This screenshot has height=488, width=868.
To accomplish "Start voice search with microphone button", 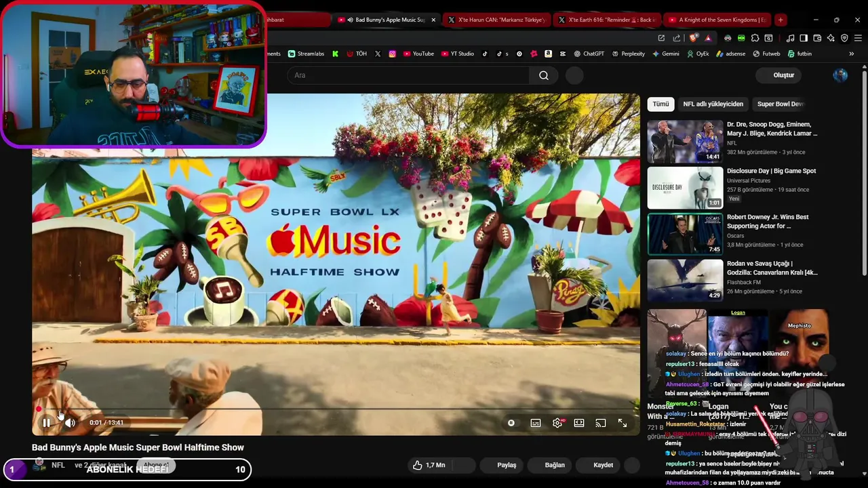I will tap(574, 75).
